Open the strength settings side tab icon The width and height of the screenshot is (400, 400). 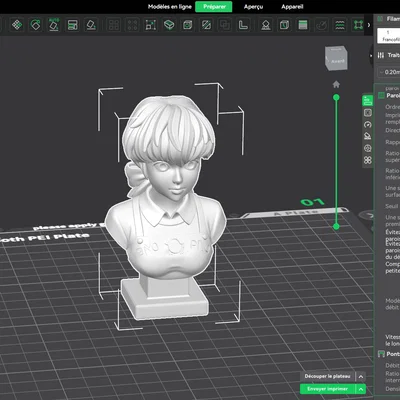pos(368,113)
